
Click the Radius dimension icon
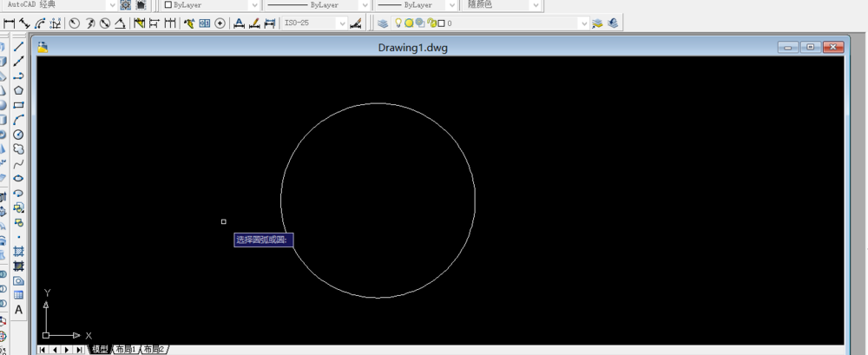[x=74, y=23]
